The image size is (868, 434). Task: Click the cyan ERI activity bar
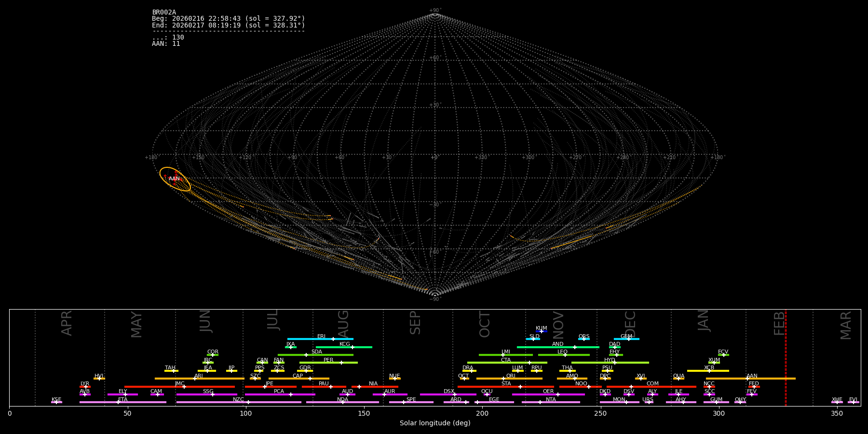(x=320, y=339)
